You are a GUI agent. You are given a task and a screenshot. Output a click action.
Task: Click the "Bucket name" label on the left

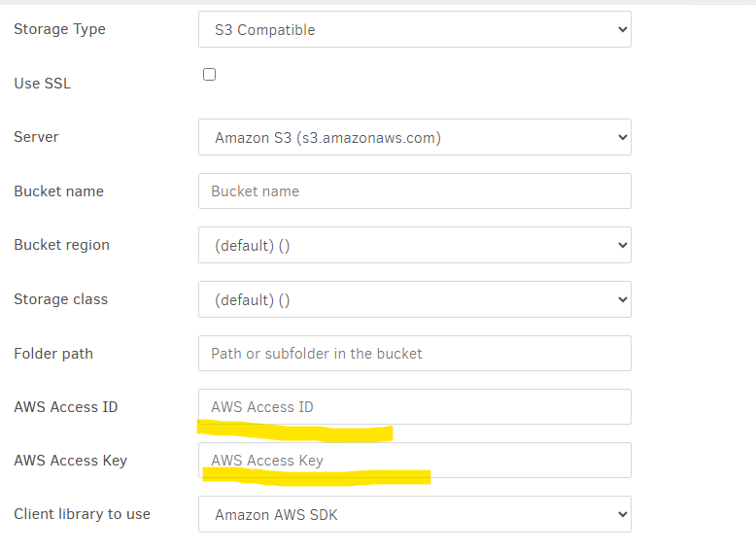(x=58, y=191)
